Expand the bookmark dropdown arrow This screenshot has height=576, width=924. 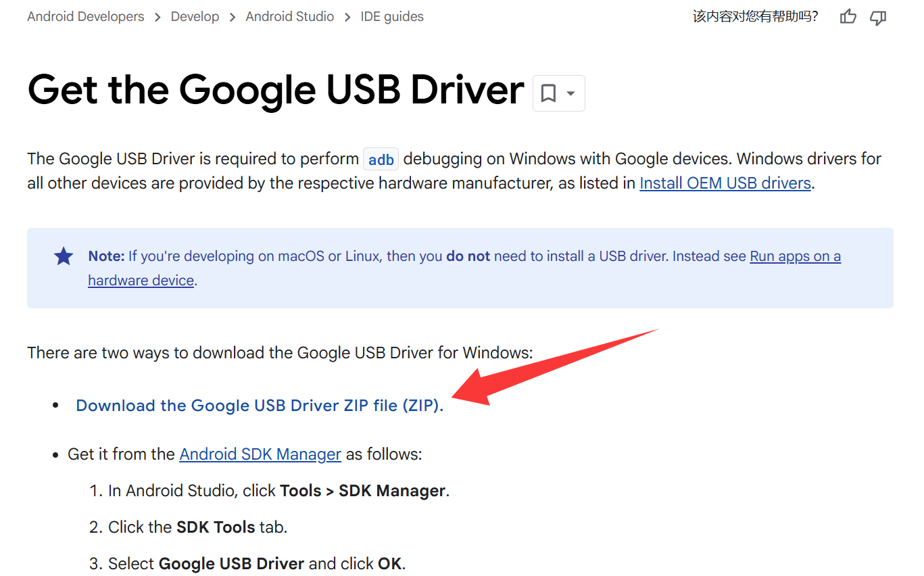pos(571,93)
